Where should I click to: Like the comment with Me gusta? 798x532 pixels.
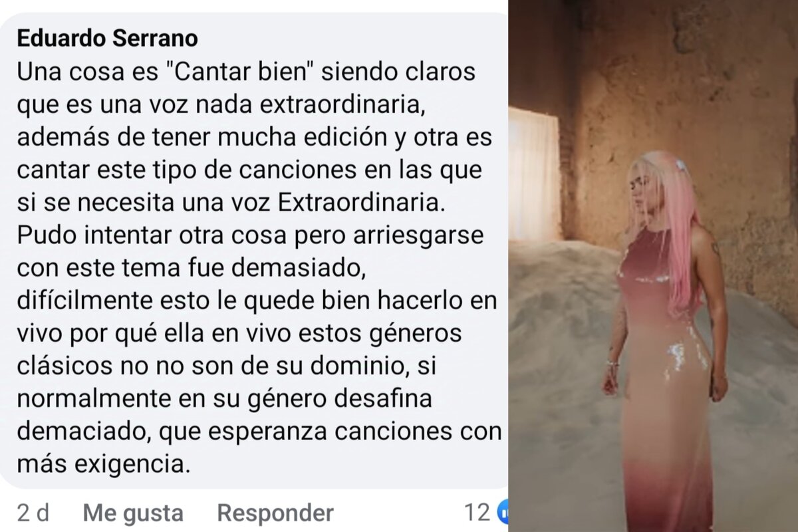pyautogui.click(x=133, y=513)
